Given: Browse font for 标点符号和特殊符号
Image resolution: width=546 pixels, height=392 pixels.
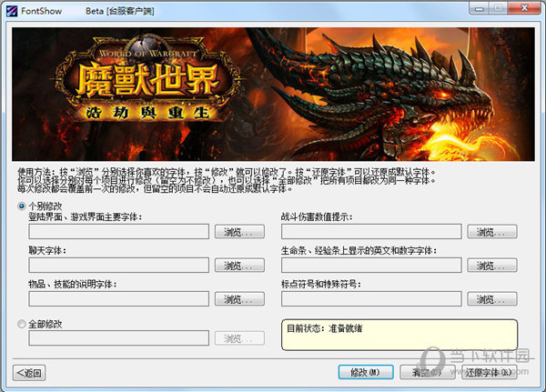Looking at the screenshot, I should point(492,298).
